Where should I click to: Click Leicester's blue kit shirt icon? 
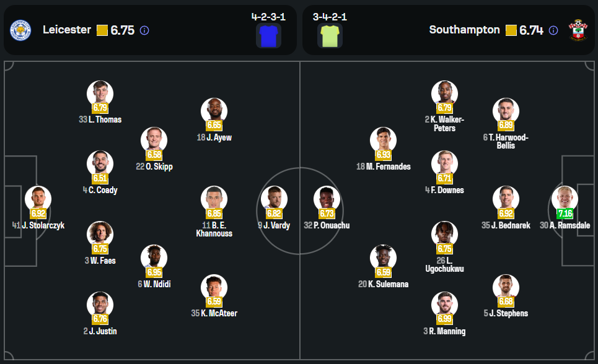click(268, 35)
